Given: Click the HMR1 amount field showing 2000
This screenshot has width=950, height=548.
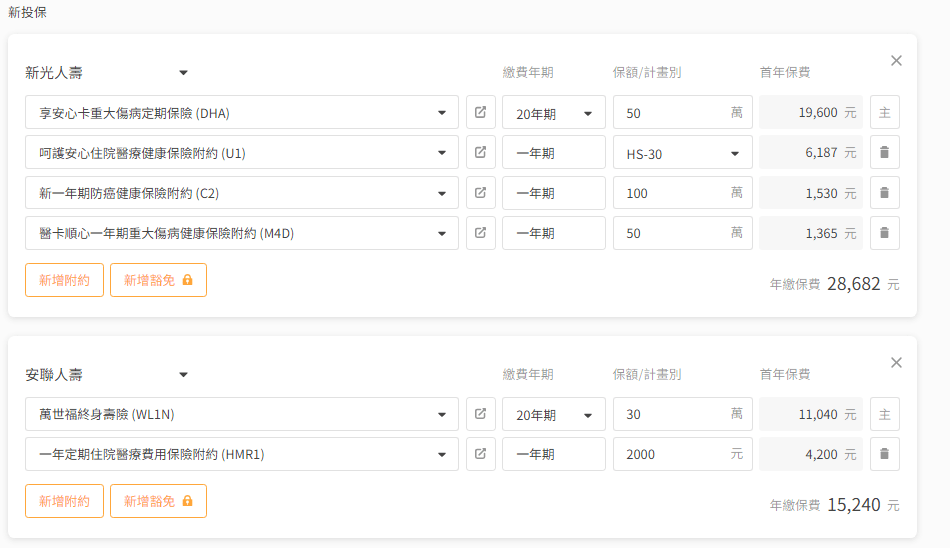Looking at the screenshot, I should click(x=670, y=454).
